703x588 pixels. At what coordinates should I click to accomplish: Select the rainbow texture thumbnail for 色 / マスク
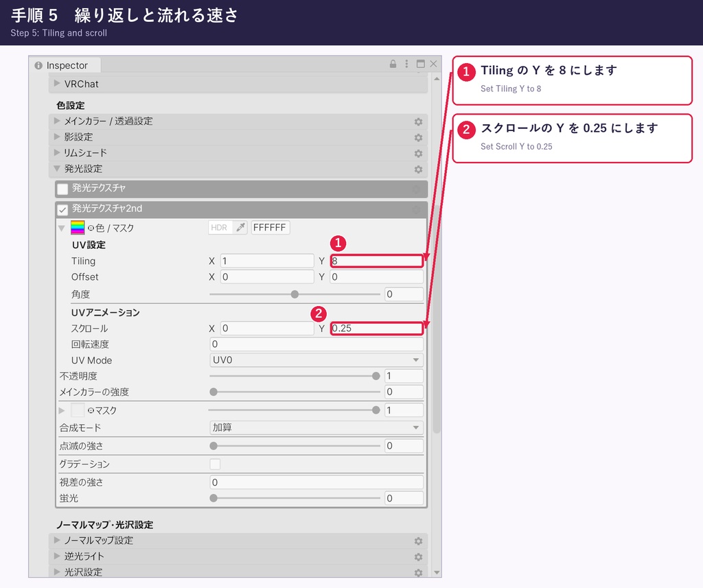[x=78, y=228]
